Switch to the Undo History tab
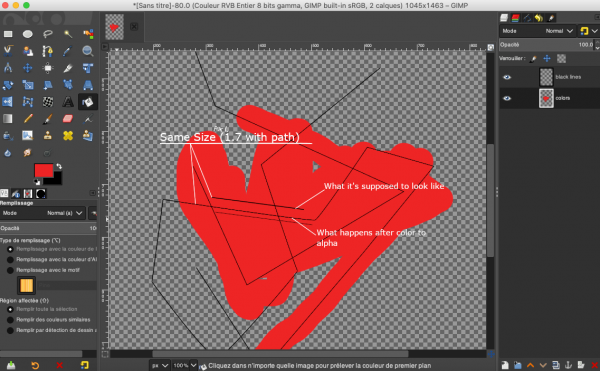600x371 pixels. (539, 18)
